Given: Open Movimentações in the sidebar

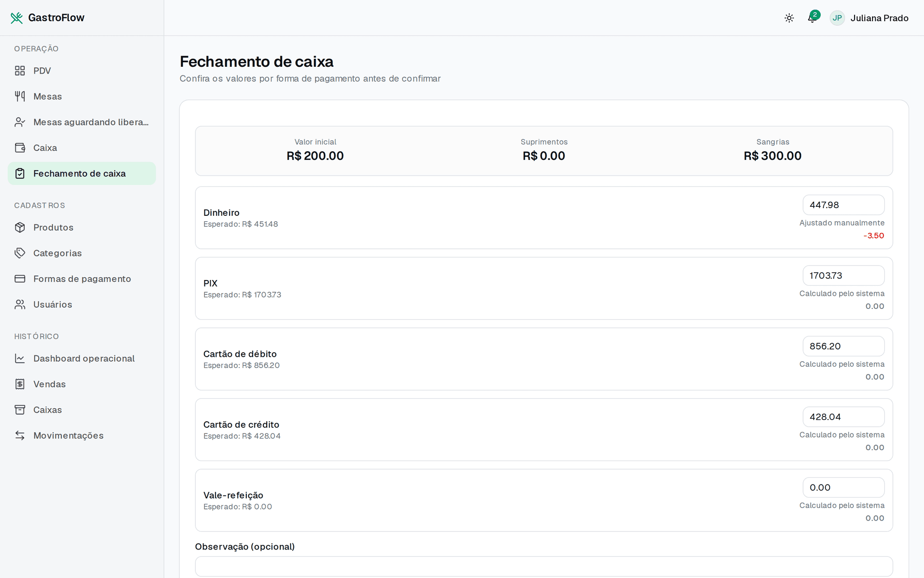Looking at the screenshot, I should tap(82, 436).
